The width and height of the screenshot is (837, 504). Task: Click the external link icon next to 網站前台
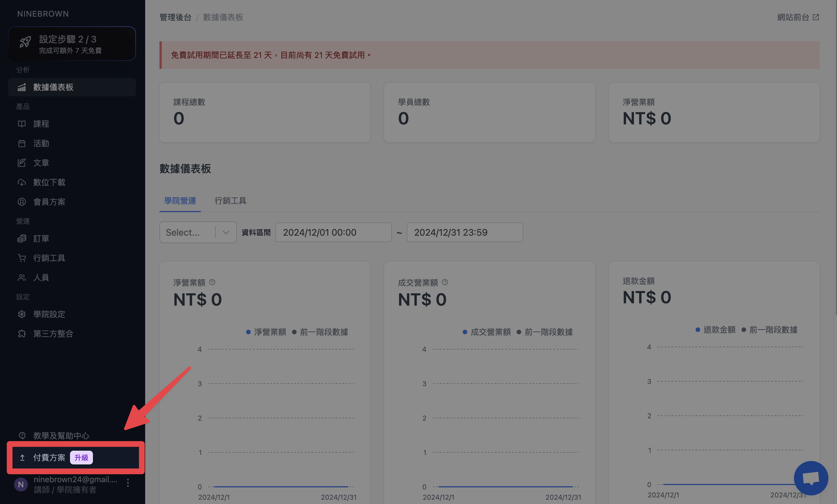click(816, 17)
